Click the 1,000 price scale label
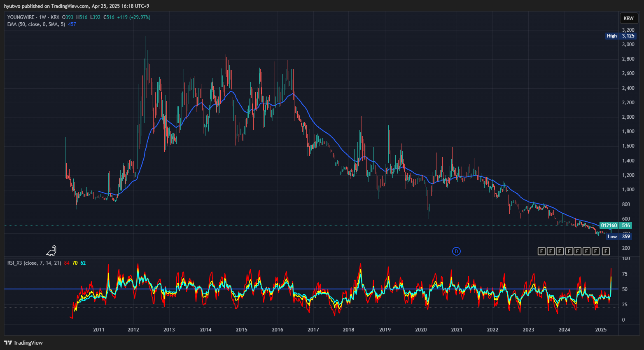 pyautogui.click(x=628, y=190)
